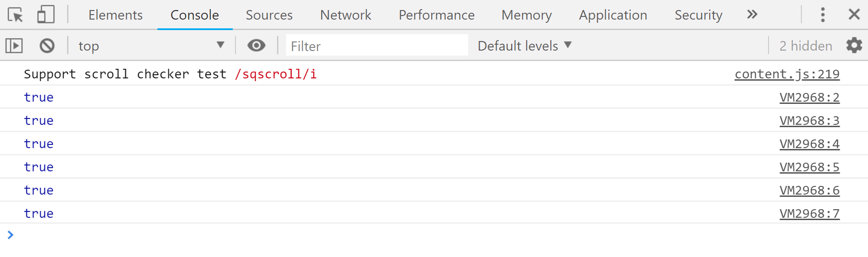Screen dimensions: 868x257
Task: Click the console Filter input field
Action: pos(377,46)
